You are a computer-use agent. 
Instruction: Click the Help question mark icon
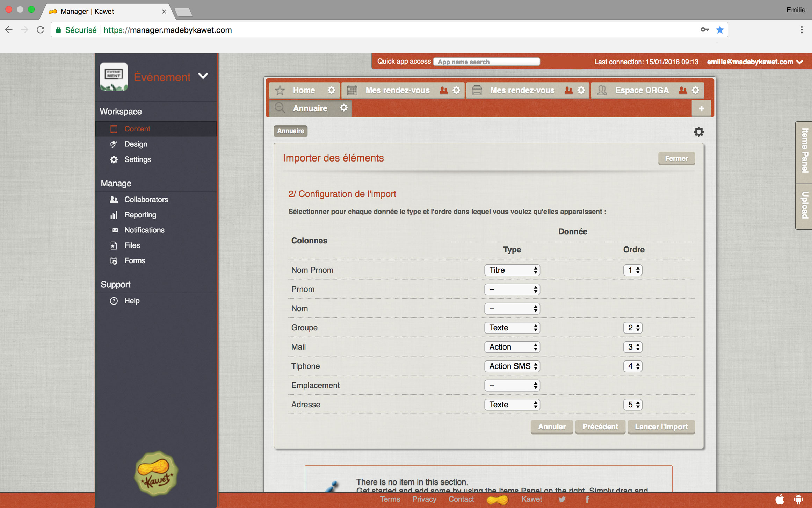114,301
